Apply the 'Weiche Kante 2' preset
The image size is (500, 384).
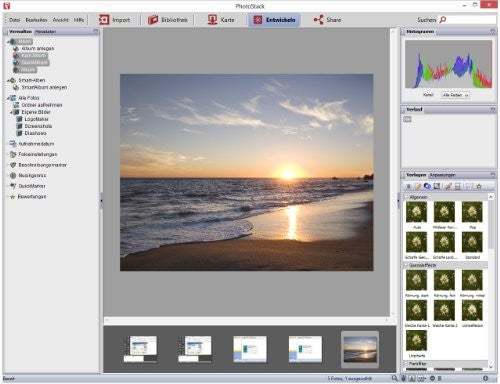click(x=444, y=310)
